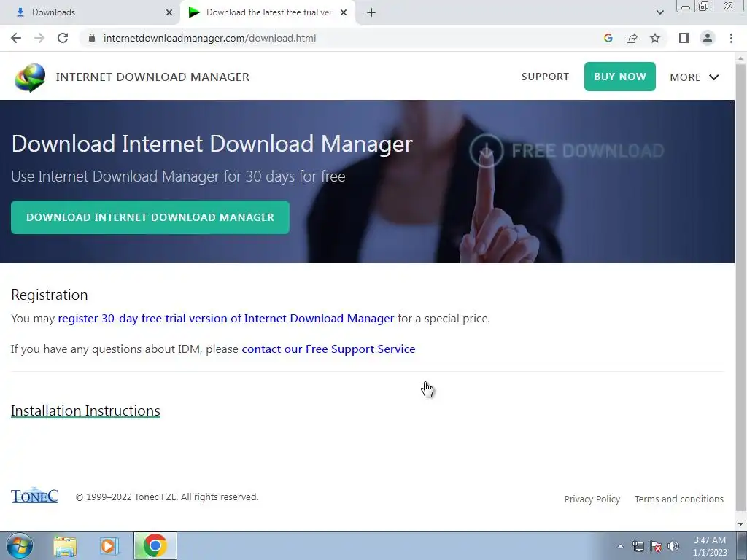The height and width of the screenshot is (560, 747).
Task: Open the network tray icon
Action: [638, 546]
